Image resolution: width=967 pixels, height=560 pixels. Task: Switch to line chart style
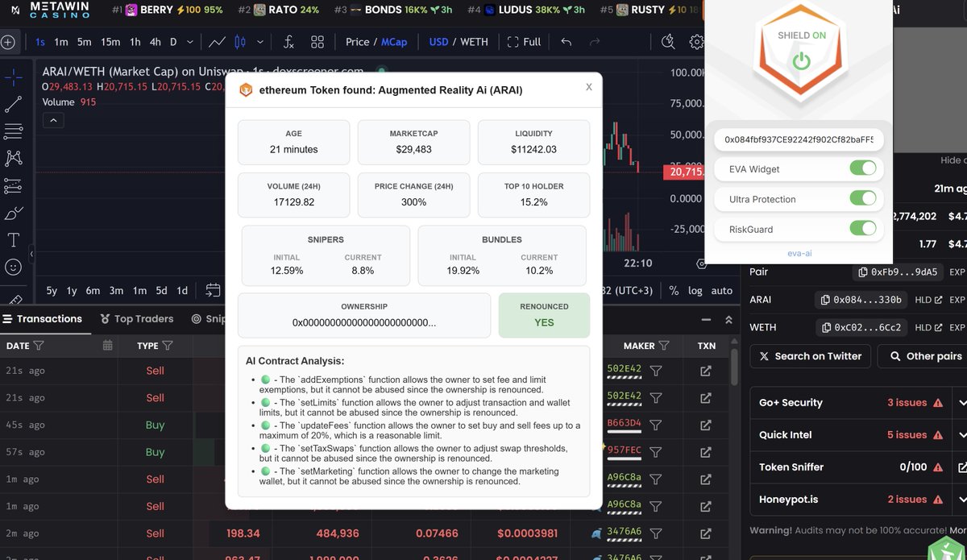216,42
